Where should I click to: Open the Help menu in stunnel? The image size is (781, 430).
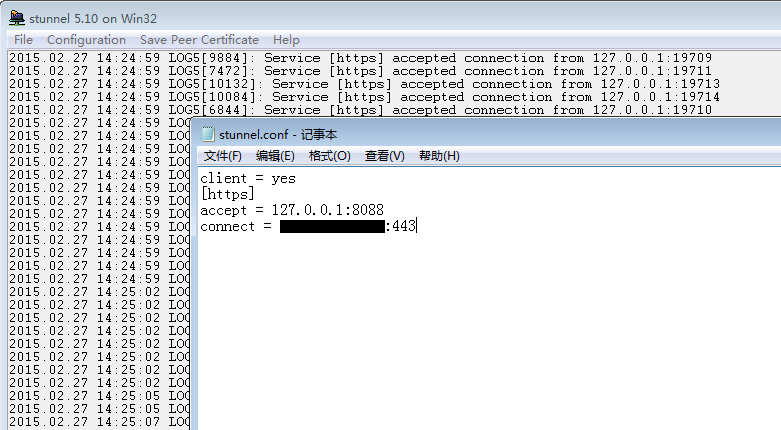click(286, 39)
